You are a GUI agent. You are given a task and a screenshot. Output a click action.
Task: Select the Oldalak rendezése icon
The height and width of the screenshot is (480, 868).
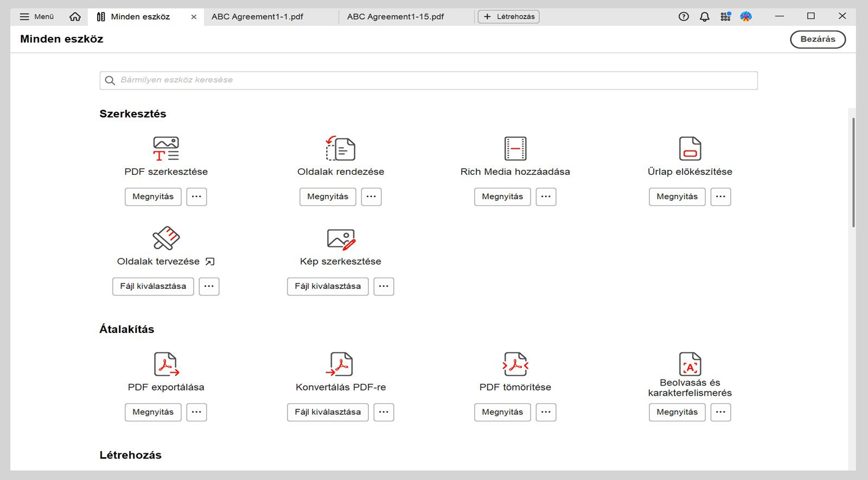tap(341, 148)
